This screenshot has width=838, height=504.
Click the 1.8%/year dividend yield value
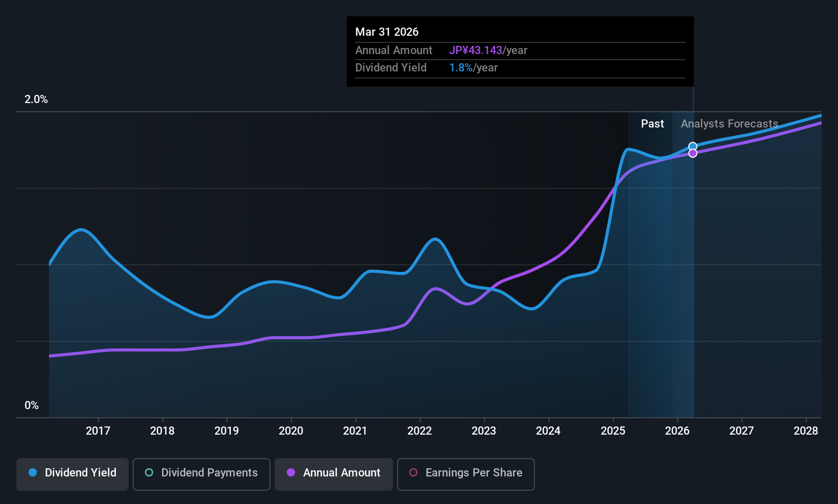473,68
